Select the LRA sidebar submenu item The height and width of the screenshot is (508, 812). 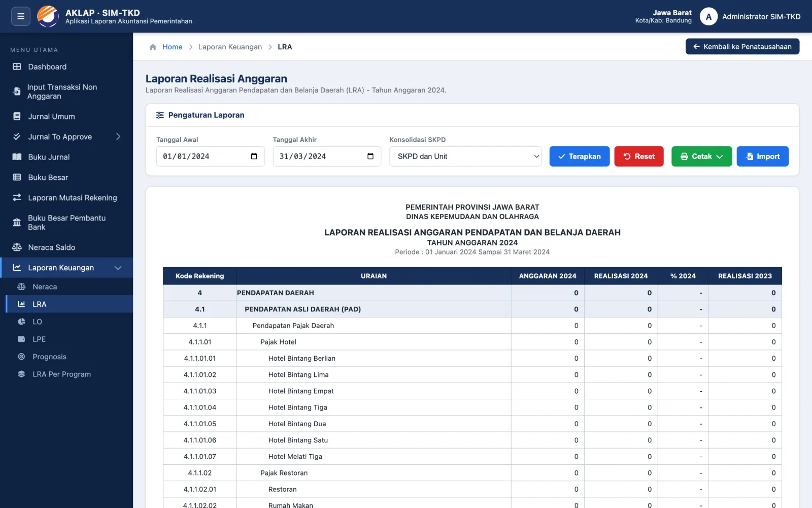pyautogui.click(x=70, y=304)
